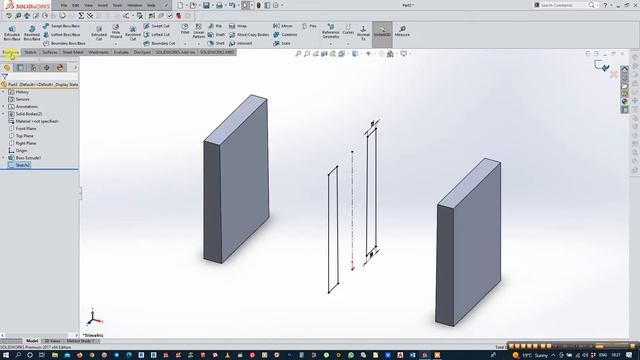Click Move/Copy Bodies tool
This screenshot has height=360, width=640.
(x=249, y=35)
